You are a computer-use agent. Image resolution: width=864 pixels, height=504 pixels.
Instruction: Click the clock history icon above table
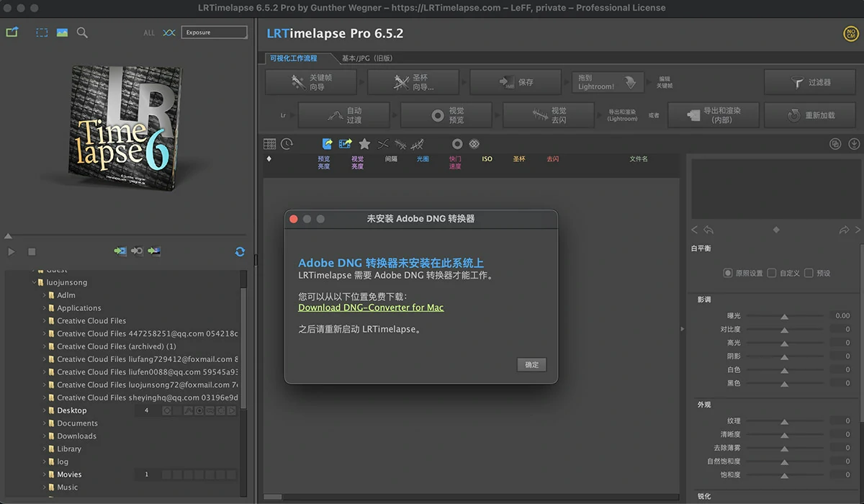point(287,144)
